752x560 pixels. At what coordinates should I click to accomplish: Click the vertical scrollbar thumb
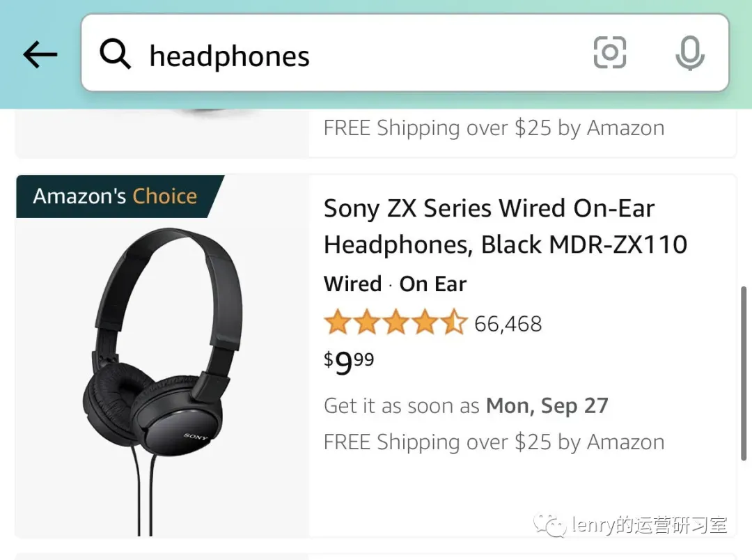744,373
